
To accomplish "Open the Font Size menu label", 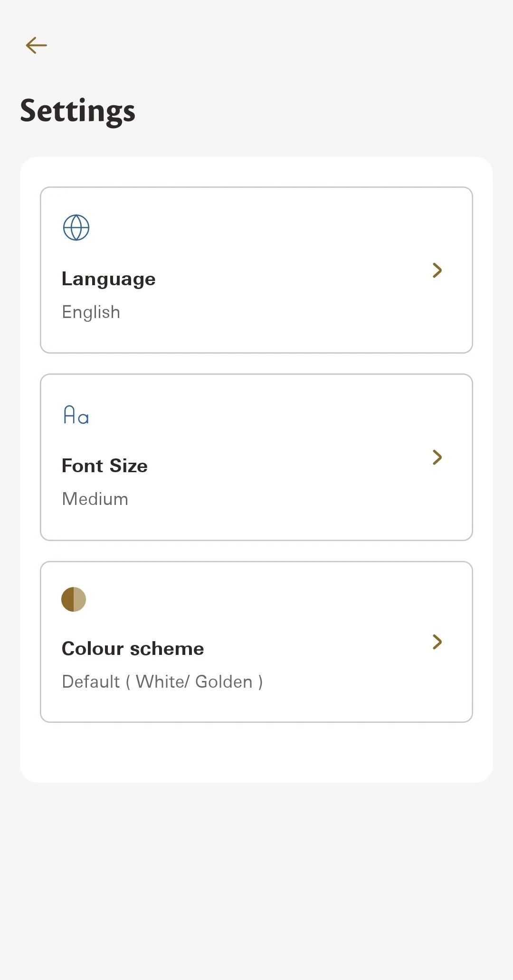I will coord(104,466).
